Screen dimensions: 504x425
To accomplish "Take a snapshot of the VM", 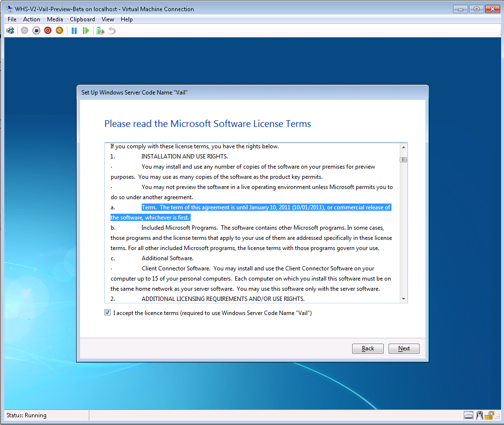I will coord(100,31).
